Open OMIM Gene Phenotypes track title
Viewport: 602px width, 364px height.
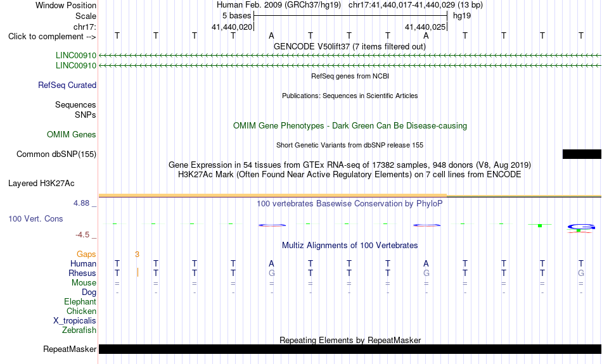tap(350, 126)
